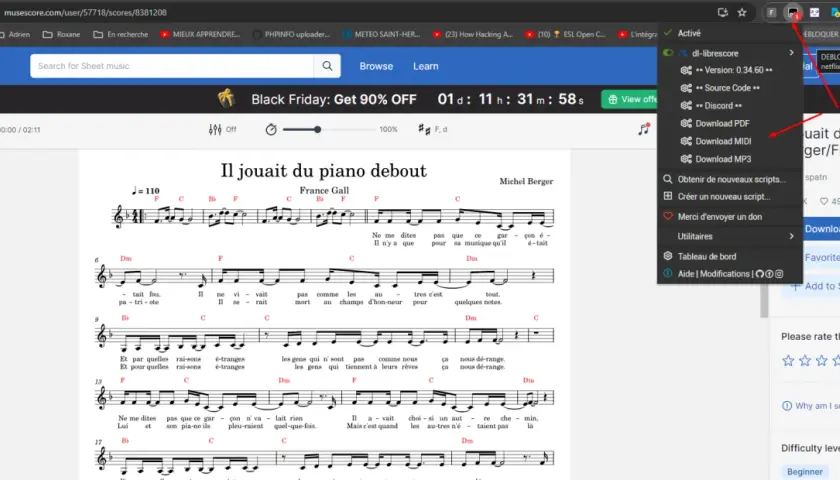Click the F extension icon in browser toolbar
The image size is (840, 480).
[771, 12]
